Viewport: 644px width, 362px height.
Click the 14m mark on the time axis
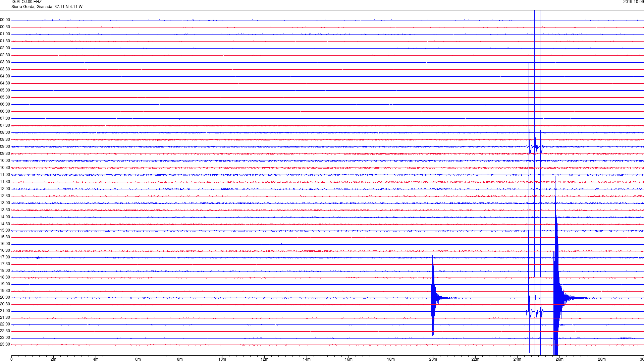click(x=307, y=359)
